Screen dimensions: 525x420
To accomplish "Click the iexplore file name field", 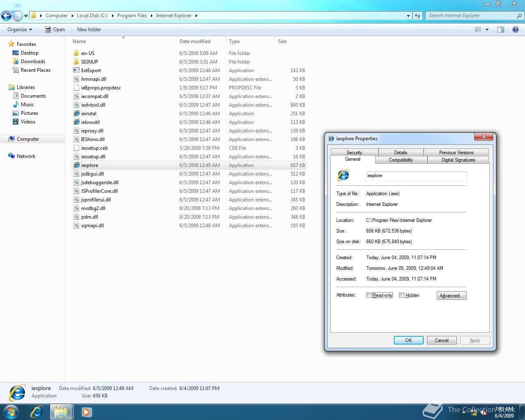I will tap(416, 176).
